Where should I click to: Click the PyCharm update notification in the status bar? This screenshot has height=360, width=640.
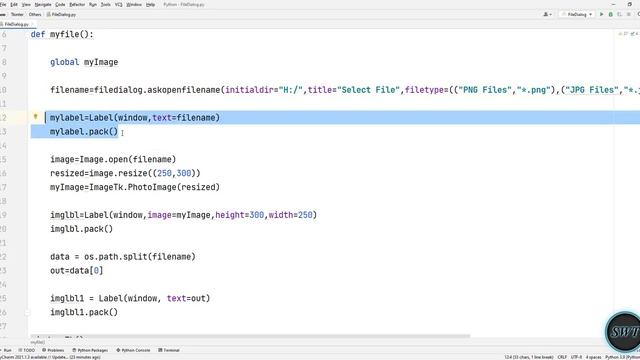[51, 357]
